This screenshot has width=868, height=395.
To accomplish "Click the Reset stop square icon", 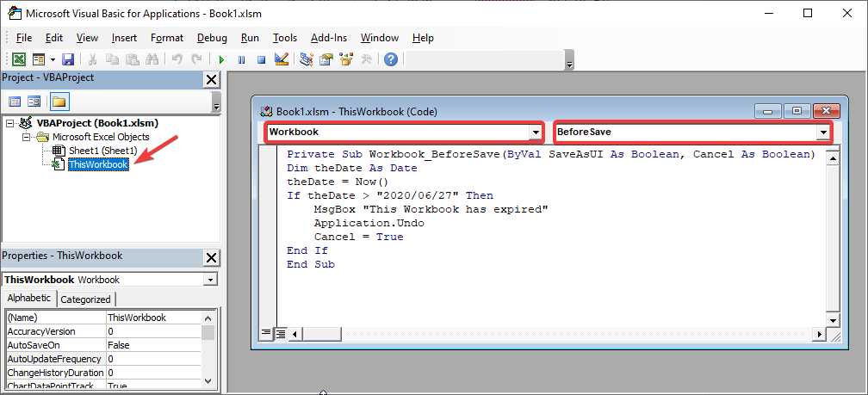I will click(261, 59).
